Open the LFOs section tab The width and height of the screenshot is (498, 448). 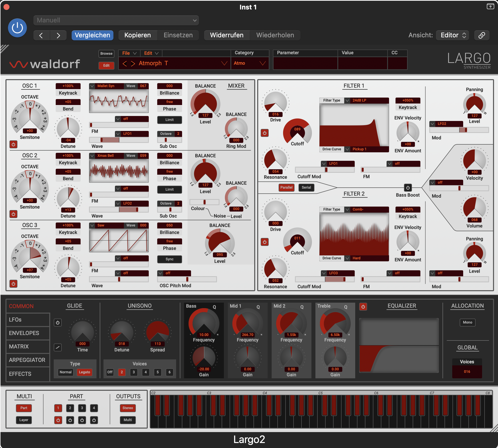(28, 320)
